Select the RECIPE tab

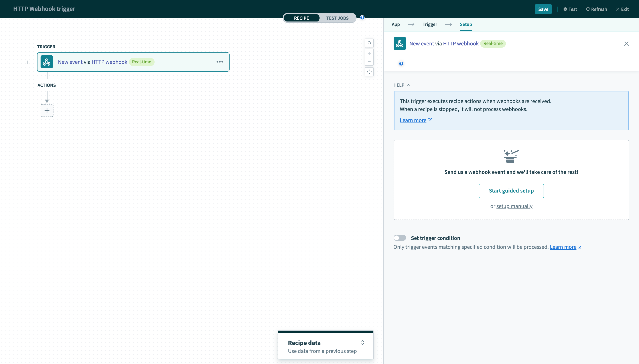(301, 18)
